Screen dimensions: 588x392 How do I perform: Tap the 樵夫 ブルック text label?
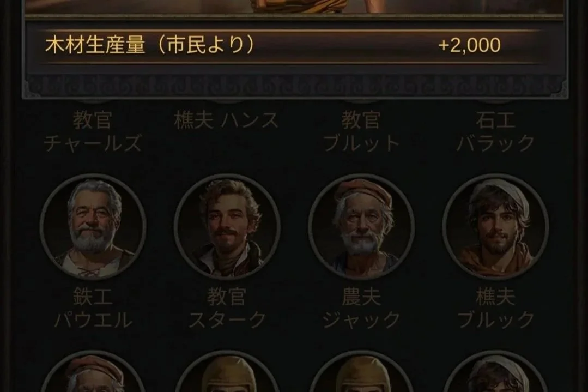tap(495, 309)
